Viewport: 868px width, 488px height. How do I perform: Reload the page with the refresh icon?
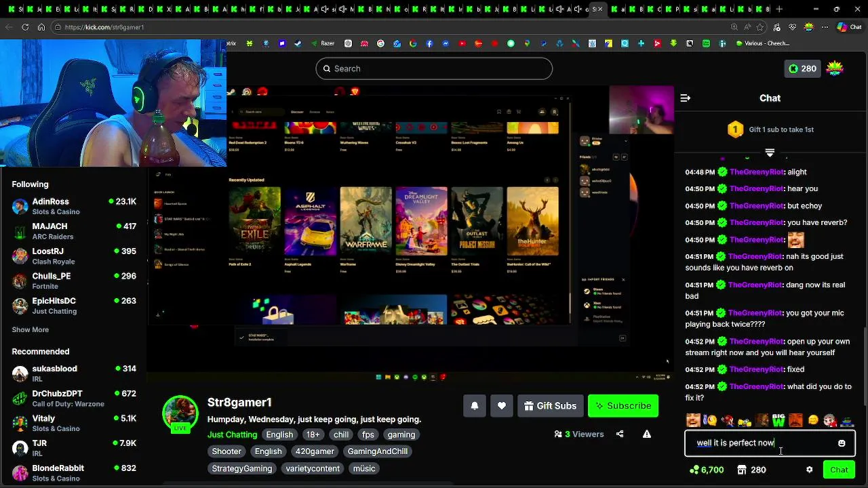click(x=25, y=27)
